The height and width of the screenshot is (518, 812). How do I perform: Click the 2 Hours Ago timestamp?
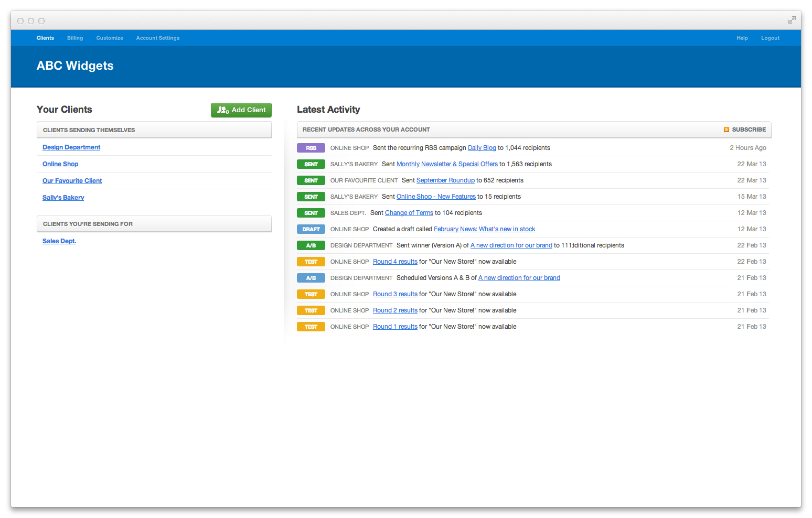pos(748,148)
